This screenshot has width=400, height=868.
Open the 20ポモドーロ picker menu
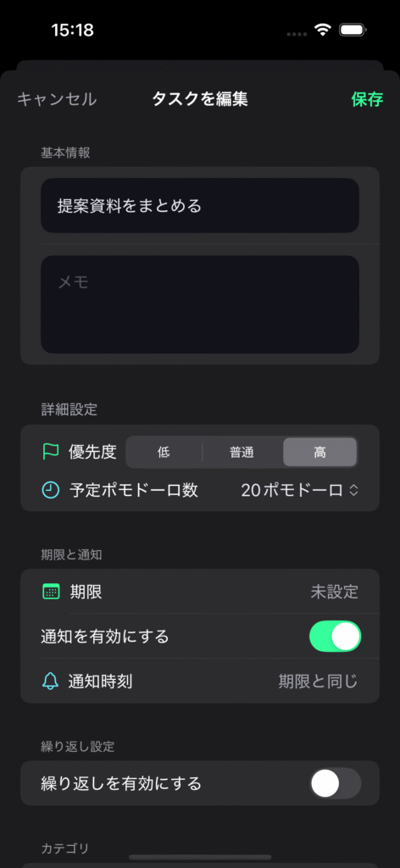point(300,490)
